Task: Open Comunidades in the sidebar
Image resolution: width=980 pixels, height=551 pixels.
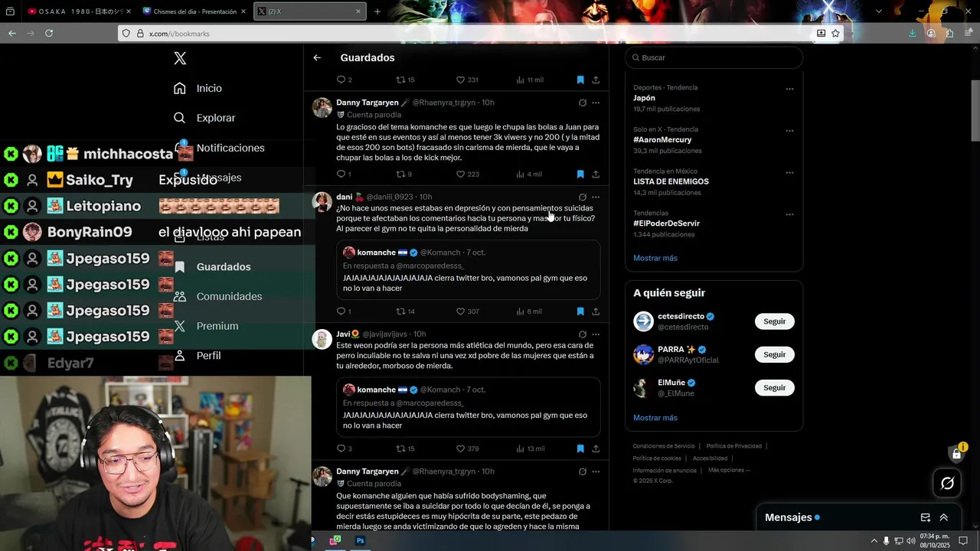Action: (x=217, y=296)
